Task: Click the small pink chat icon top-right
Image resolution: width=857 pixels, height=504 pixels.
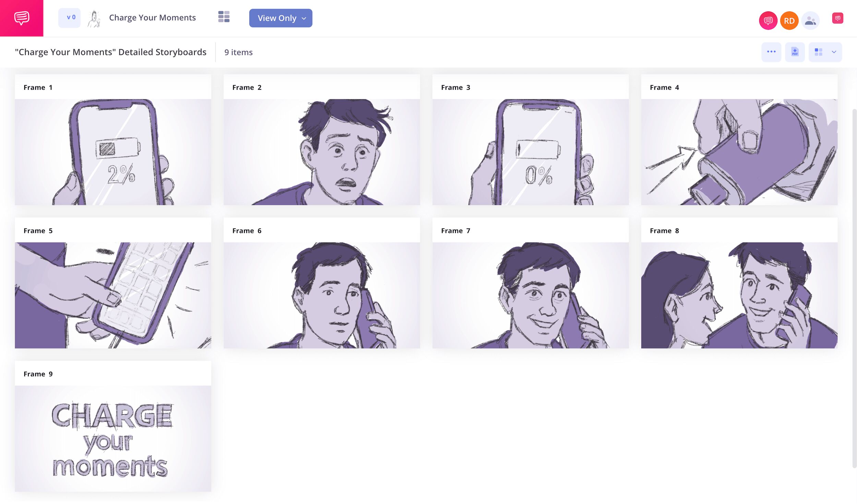Action: [x=837, y=18]
